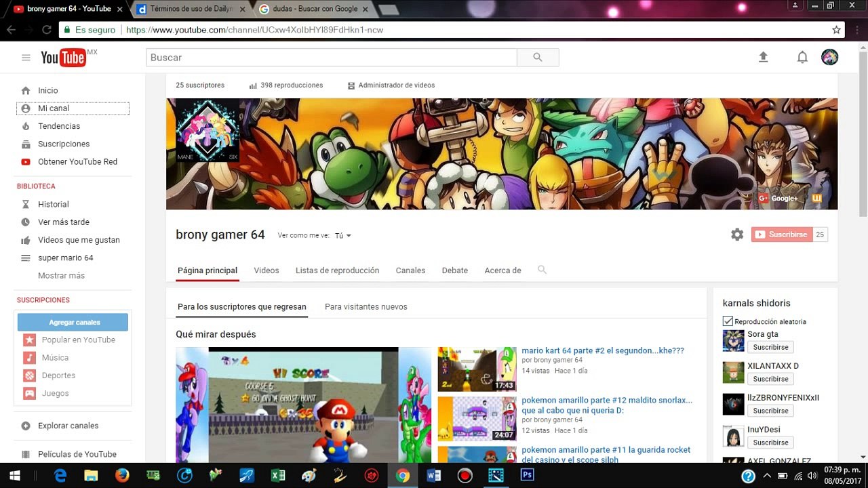Screen dimensions: 868x488
Task: Subscribe to Sora gta
Action: coord(770,347)
